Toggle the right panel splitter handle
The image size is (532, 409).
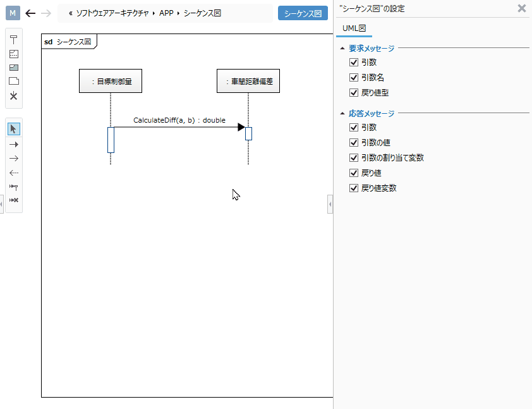330,204
